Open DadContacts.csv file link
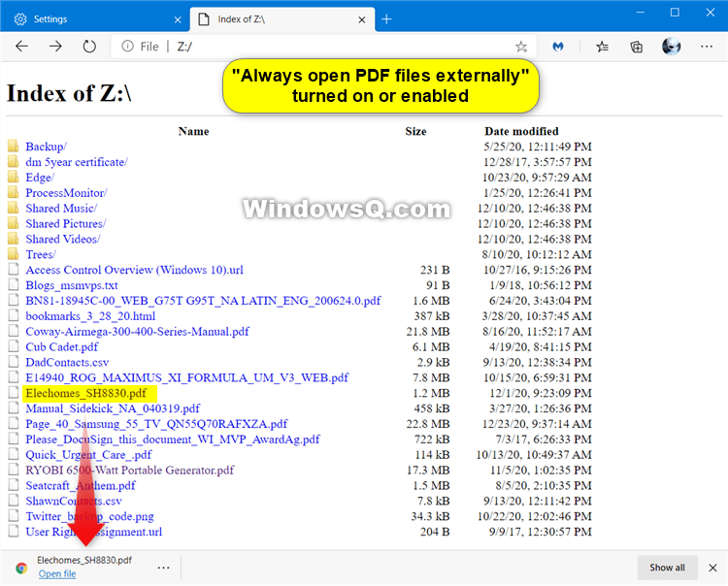Screen dimensions: 728x586 67,362
